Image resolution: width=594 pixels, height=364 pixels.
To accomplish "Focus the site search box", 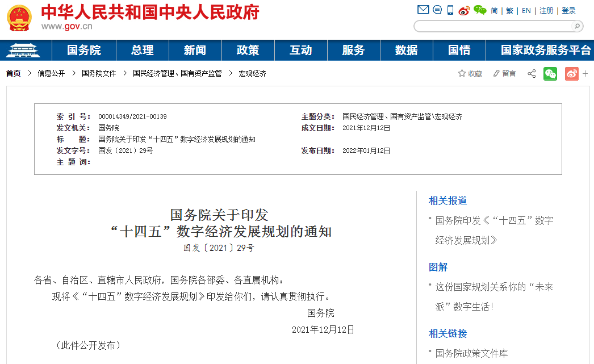I will tap(493, 26).
